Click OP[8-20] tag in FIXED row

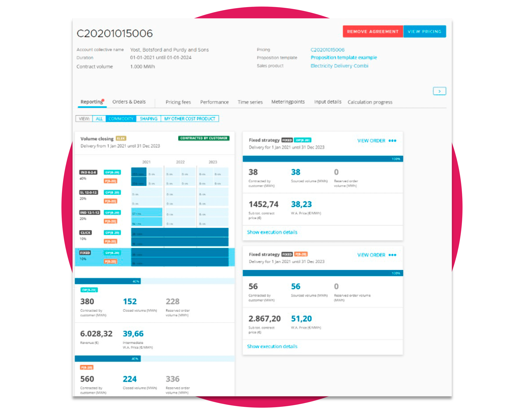coord(112,253)
